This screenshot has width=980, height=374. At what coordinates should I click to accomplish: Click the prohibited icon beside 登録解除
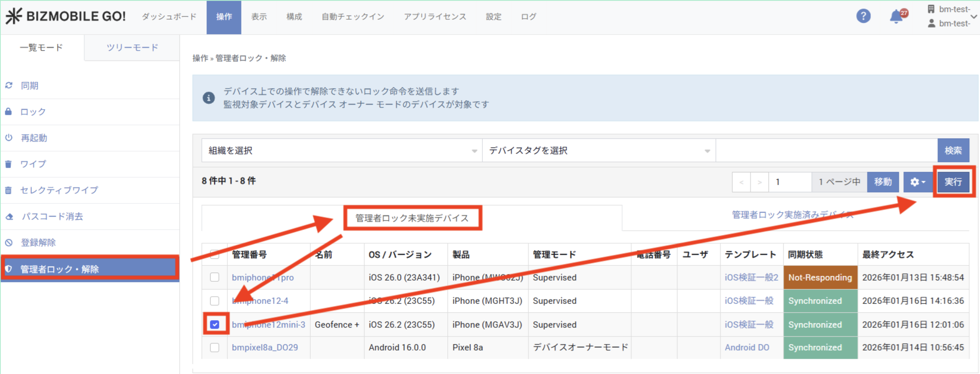click(x=9, y=242)
